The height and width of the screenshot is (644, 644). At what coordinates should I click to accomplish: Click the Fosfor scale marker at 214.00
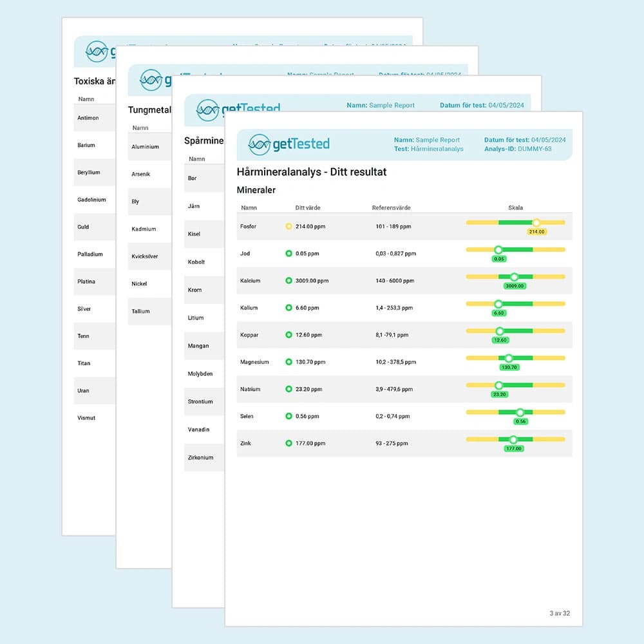(x=536, y=223)
